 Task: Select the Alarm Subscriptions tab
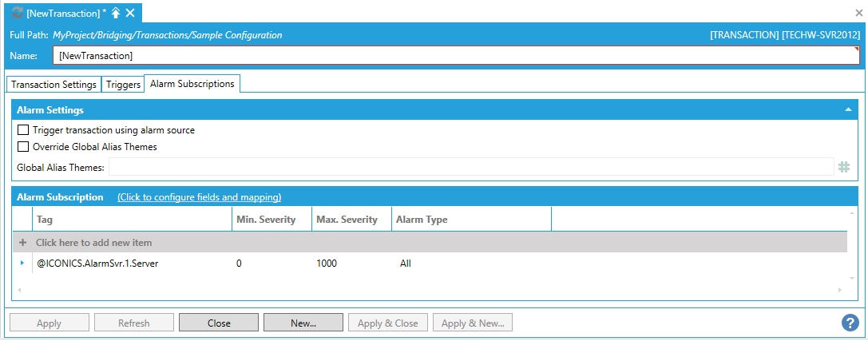click(x=192, y=84)
